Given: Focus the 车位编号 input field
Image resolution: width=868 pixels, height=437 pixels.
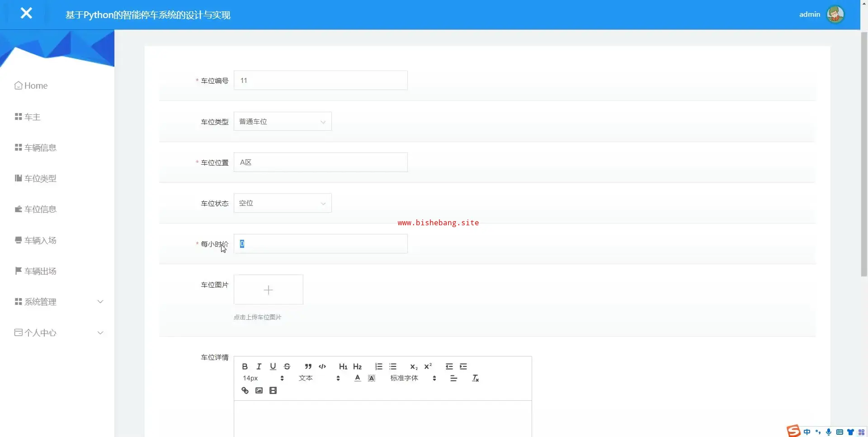Looking at the screenshot, I should (x=321, y=80).
